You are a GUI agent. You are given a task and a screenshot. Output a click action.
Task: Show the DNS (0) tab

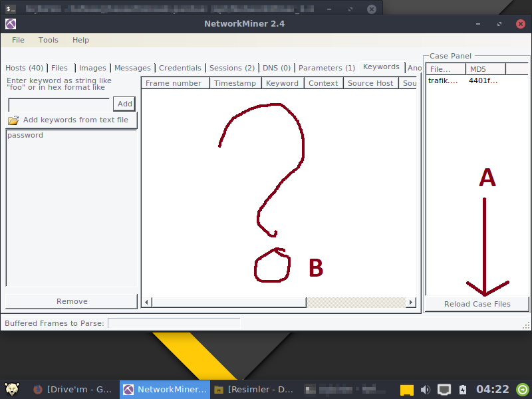tap(277, 68)
